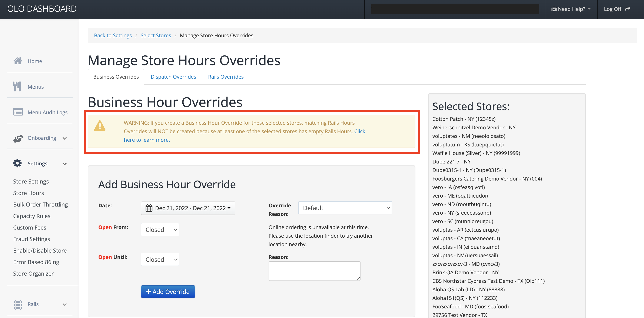644x318 pixels.
Task: Click 'Foosburgers Catering Demo Vendor - NY (004)'
Action: pyautogui.click(x=487, y=179)
